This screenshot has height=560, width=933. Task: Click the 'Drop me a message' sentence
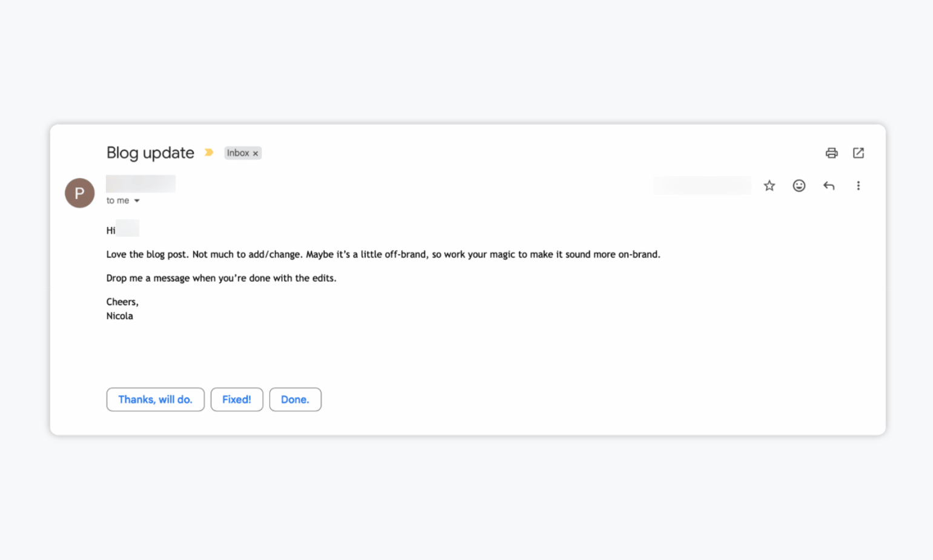(221, 278)
